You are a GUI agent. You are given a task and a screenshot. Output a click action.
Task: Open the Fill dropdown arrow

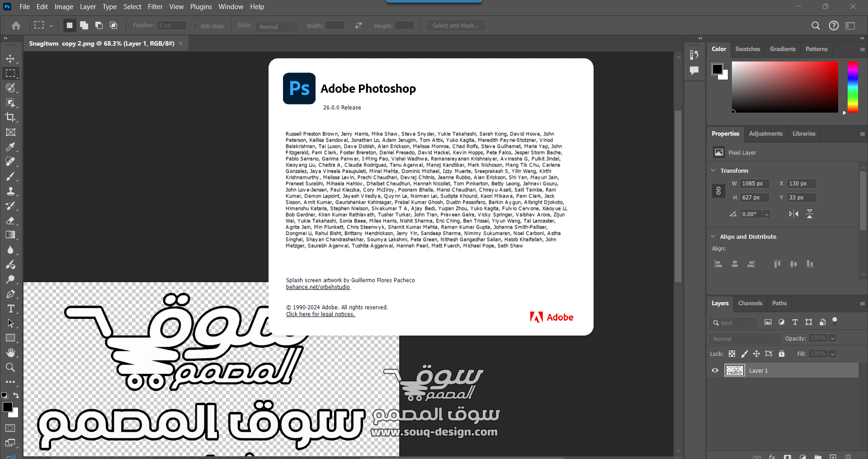pos(833,354)
